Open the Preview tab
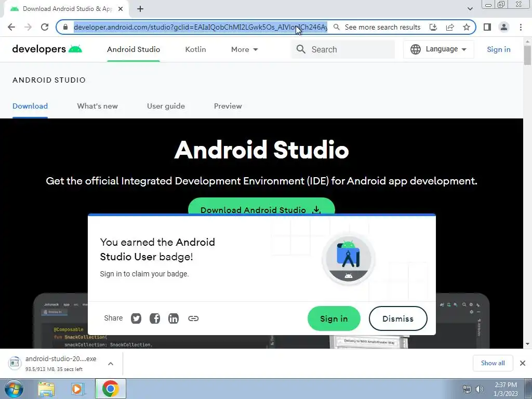Viewport: 532px width, 399px height. (228, 106)
